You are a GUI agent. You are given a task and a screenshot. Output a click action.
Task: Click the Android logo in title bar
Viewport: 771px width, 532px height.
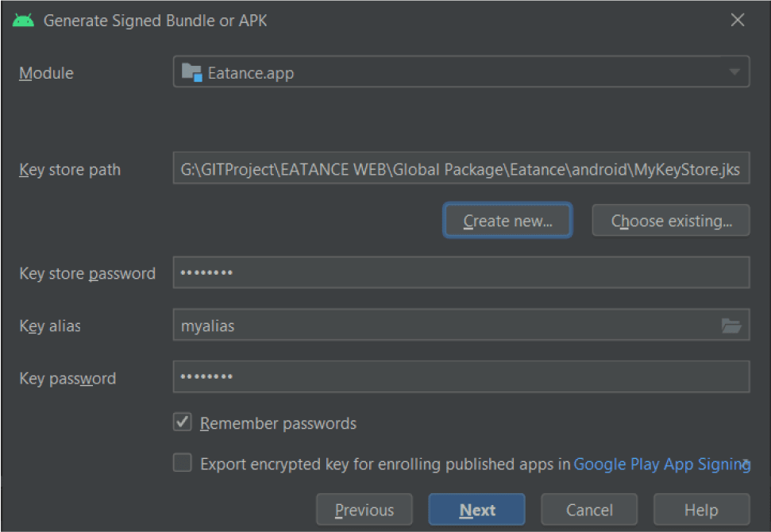tap(24, 21)
